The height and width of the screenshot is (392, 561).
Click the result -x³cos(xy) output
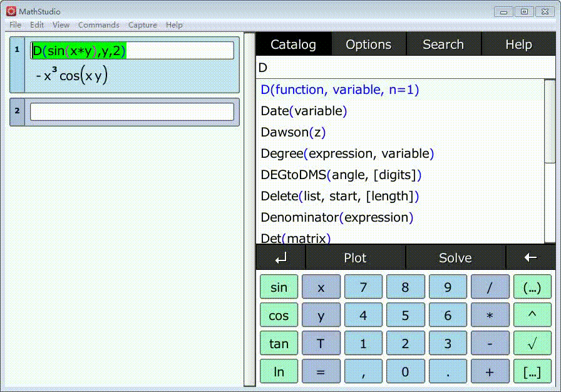[x=71, y=76]
